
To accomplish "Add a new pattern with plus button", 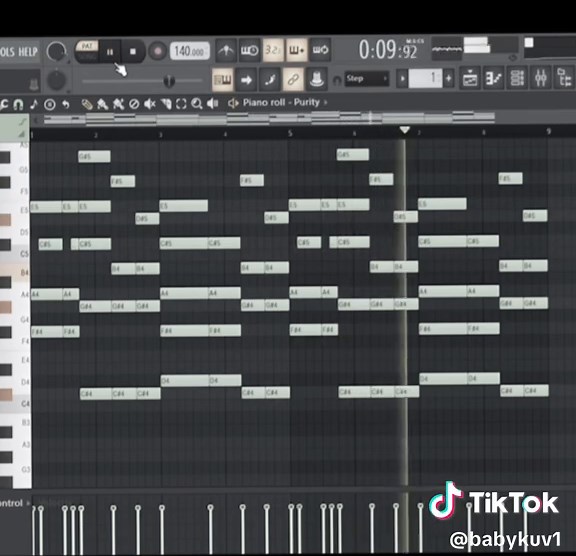I will [449, 78].
